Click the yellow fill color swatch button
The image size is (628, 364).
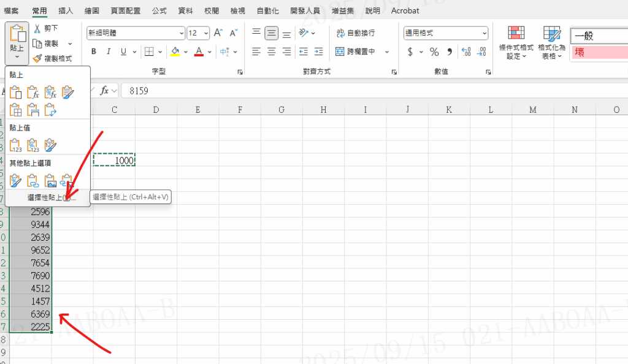point(175,52)
